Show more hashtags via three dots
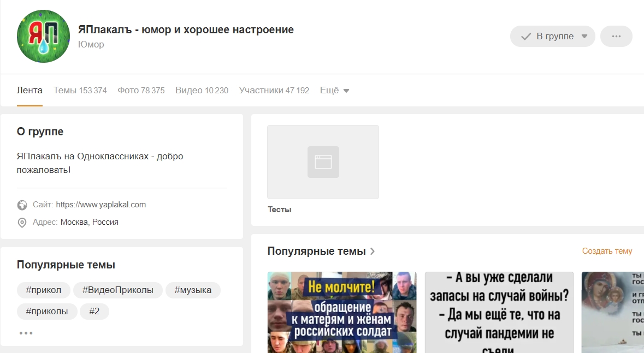 (26, 333)
